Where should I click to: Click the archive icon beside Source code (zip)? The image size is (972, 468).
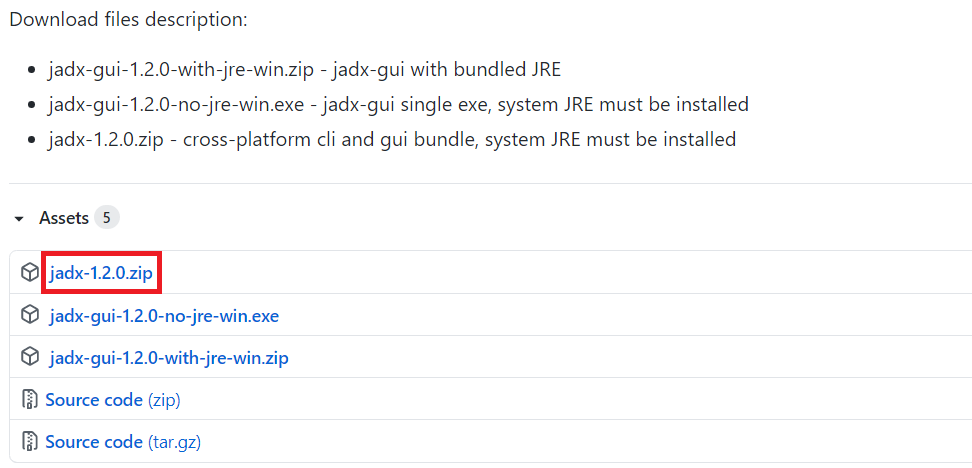coord(30,400)
